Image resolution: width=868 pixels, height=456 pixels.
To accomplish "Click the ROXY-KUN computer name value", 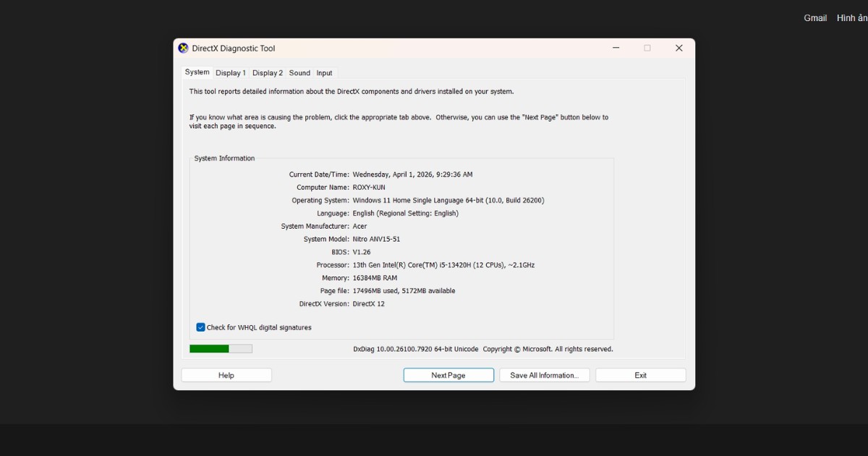I will [x=369, y=187].
